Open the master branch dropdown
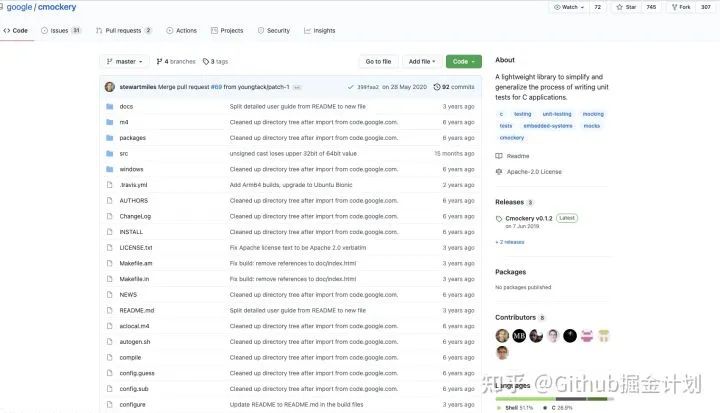This screenshot has width=720, height=413. (x=124, y=62)
